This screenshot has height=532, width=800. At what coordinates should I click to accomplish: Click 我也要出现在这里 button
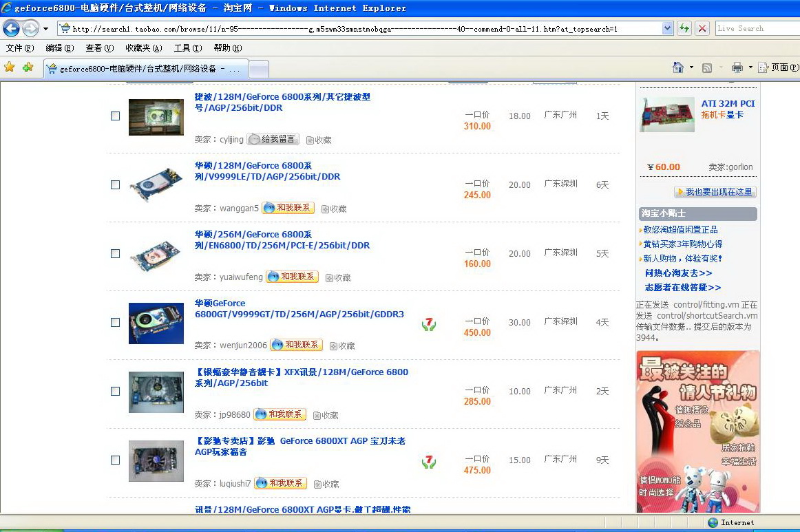pos(715,192)
